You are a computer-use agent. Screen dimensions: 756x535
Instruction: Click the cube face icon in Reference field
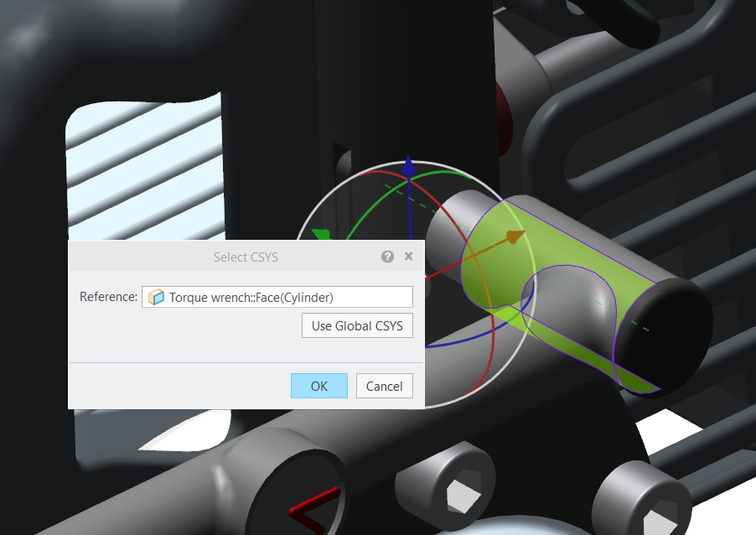tap(156, 296)
